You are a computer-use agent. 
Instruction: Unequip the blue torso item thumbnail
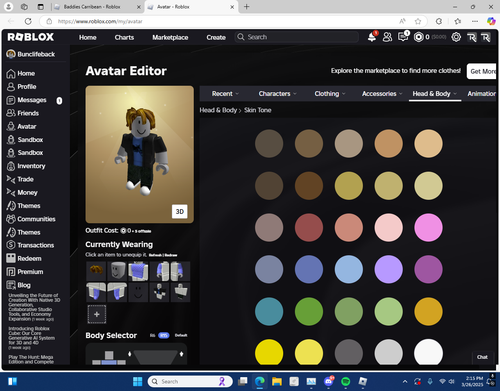pyautogui.click(x=138, y=271)
